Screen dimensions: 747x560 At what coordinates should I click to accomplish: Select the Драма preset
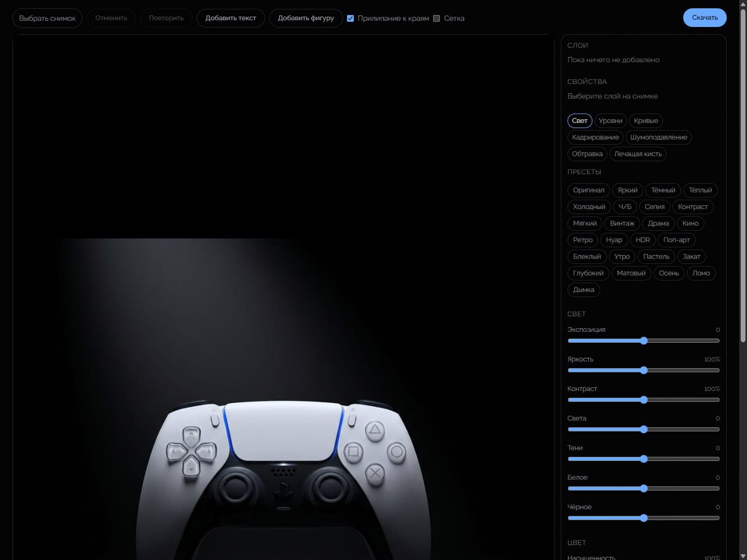pyautogui.click(x=658, y=223)
